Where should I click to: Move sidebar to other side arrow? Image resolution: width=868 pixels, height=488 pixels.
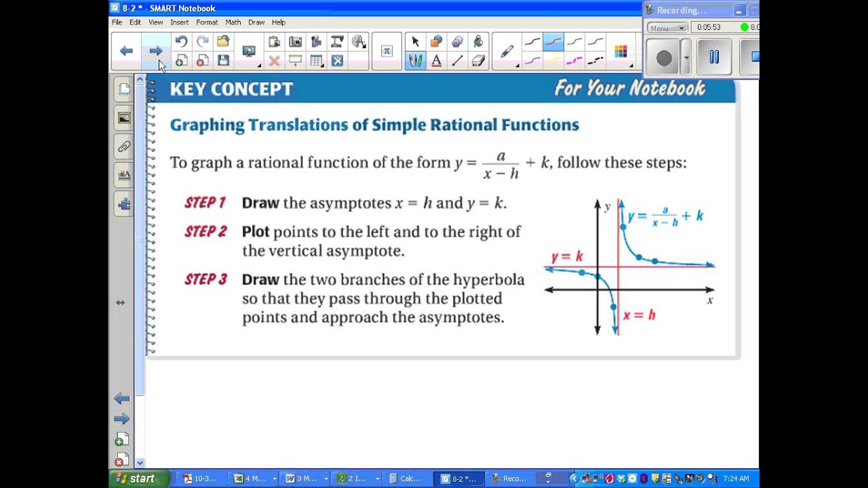[121, 303]
